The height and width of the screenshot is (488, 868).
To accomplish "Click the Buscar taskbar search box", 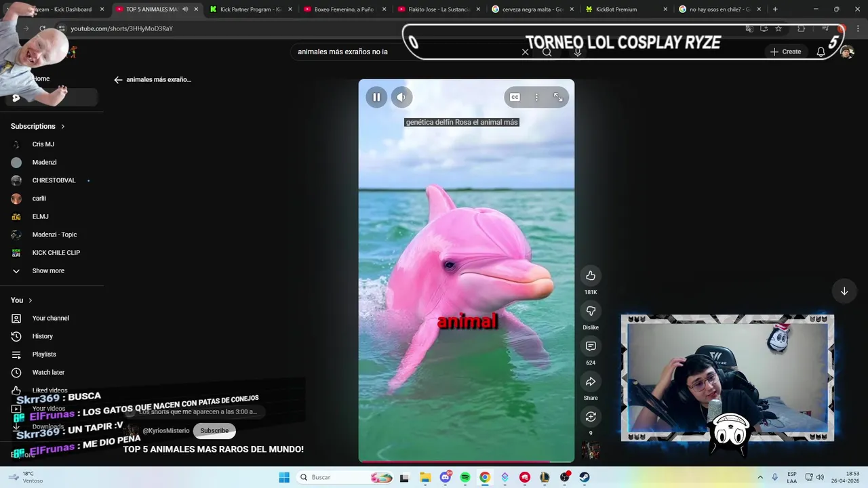I will click(346, 477).
